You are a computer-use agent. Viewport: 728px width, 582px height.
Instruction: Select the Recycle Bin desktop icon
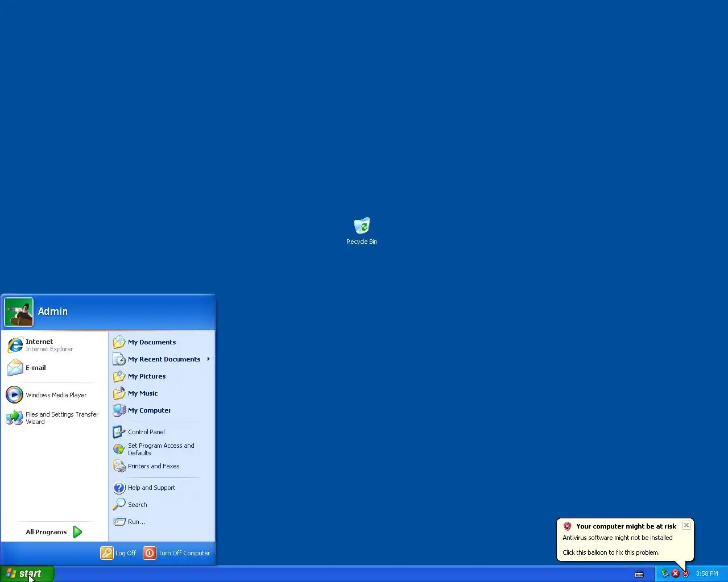[x=362, y=231]
